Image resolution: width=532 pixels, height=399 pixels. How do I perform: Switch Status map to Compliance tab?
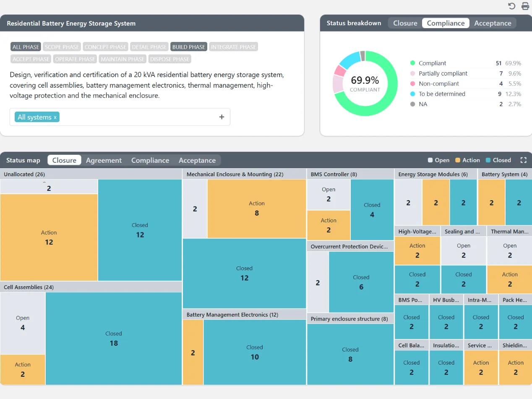tap(150, 160)
